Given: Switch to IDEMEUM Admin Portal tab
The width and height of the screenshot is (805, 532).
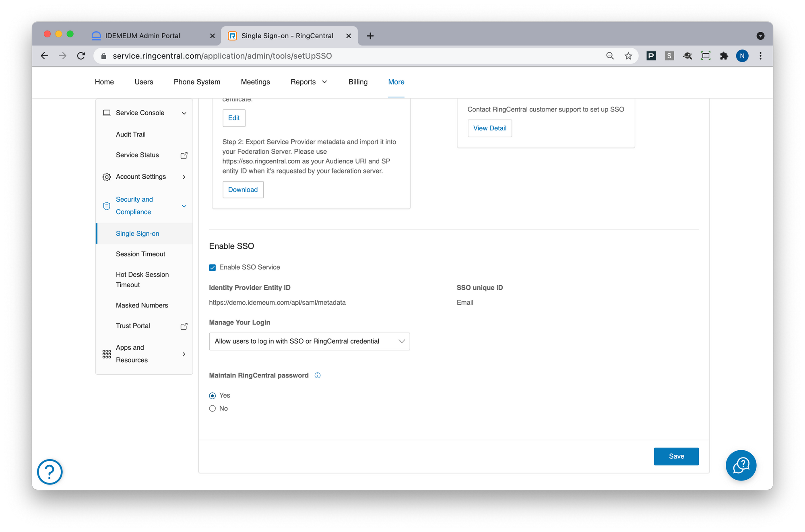Looking at the screenshot, I should point(142,36).
